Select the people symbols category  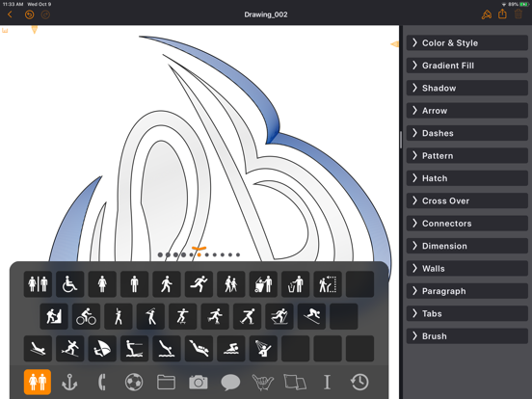[38, 382]
